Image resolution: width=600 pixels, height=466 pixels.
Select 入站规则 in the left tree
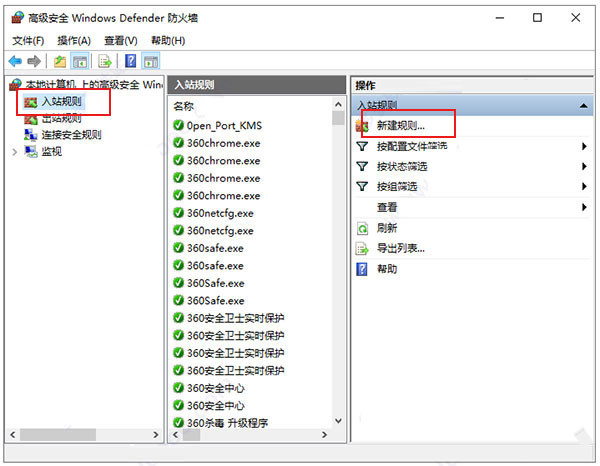point(61,102)
